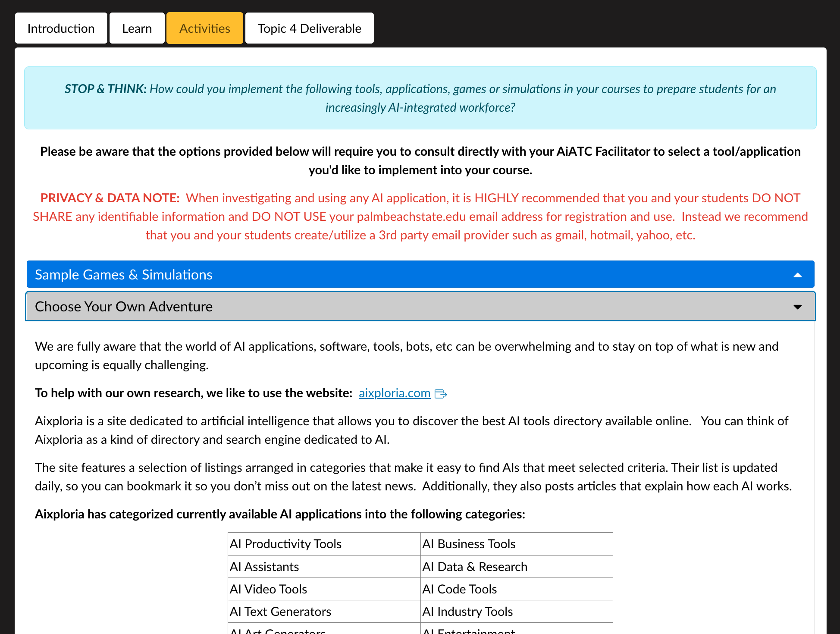Screen dimensions: 840x634
Task: Click the AI Productivity Tools table cell
Action: (285, 544)
